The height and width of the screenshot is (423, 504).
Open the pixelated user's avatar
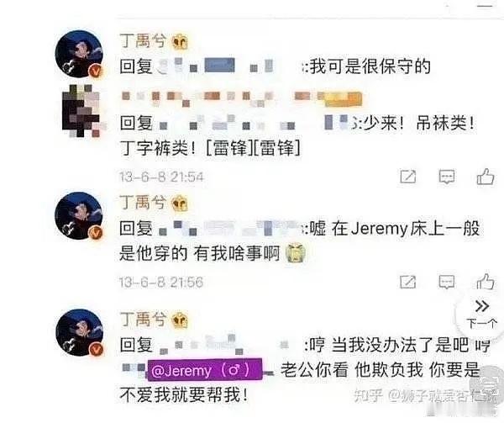(81, 111)
